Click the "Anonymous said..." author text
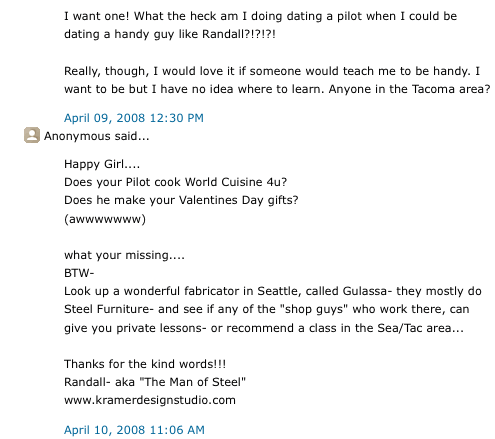 [97, 136]
